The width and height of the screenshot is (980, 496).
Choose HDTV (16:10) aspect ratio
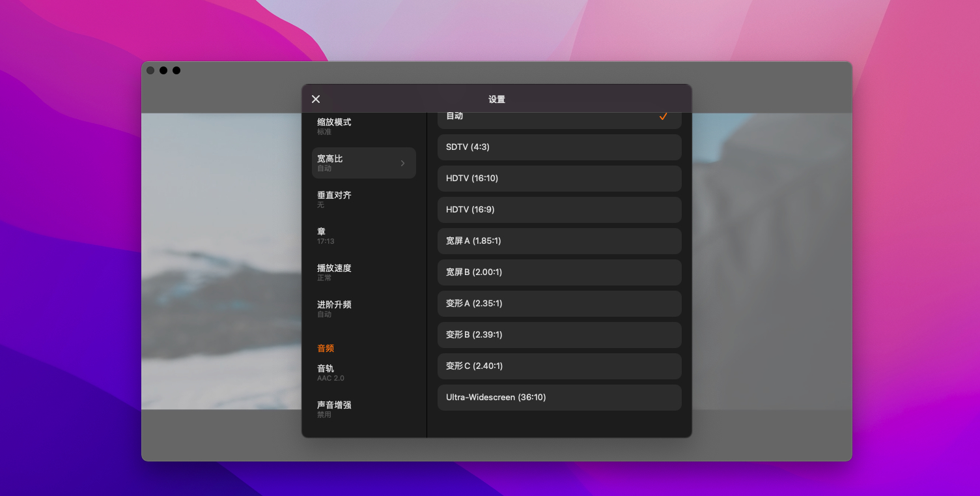559,179
